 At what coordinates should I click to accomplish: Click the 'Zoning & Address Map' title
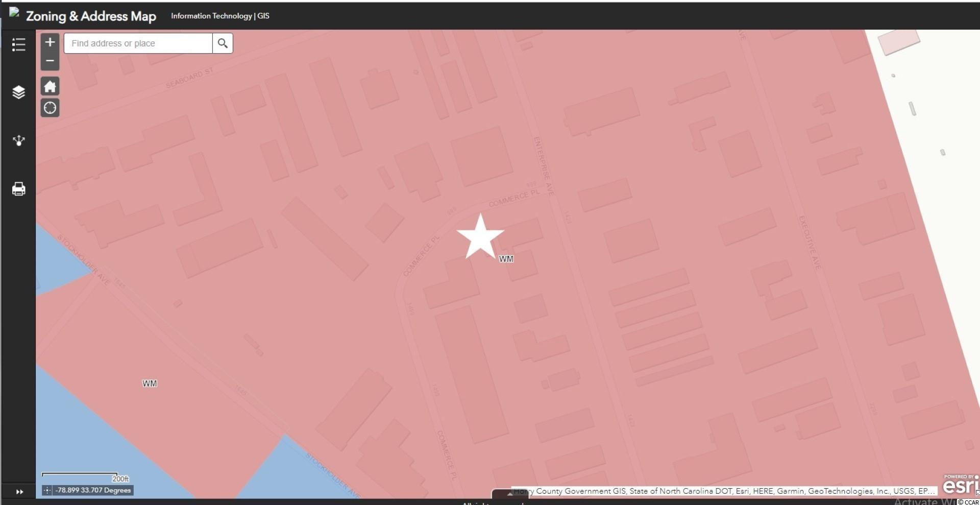tap(91, 16)
